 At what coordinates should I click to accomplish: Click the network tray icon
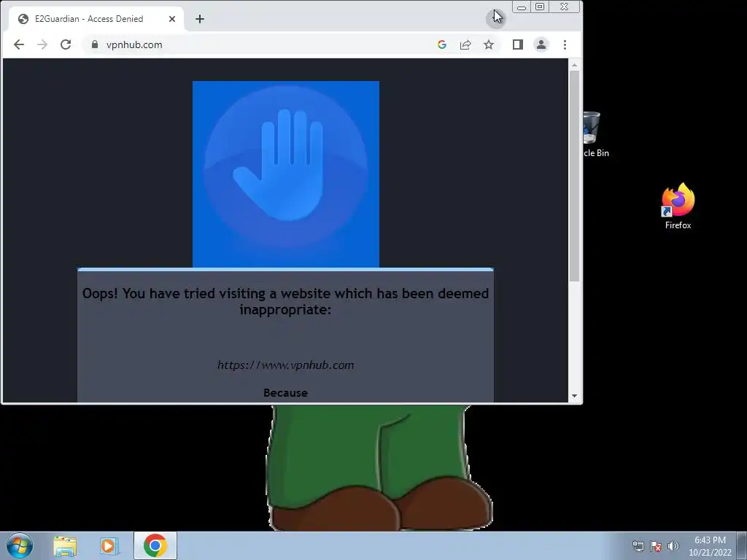click(x=638, y=546)
